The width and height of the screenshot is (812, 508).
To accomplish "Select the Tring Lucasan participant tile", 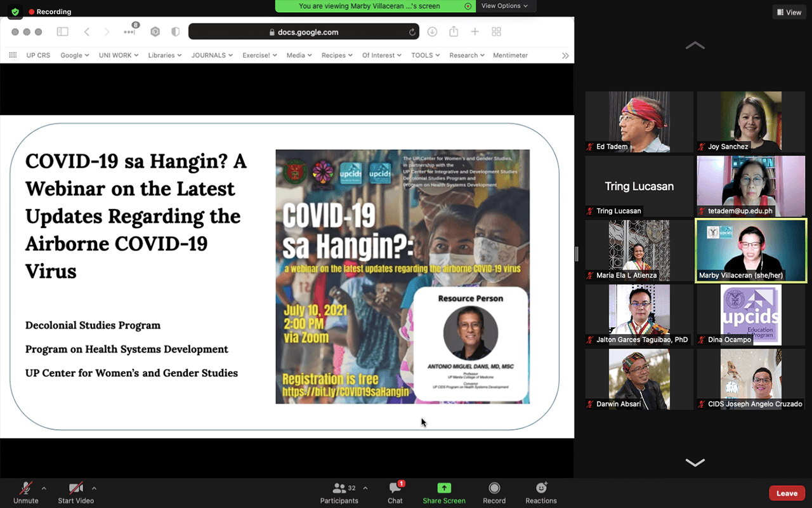I will pyautogui.click(x=639, y=186).
